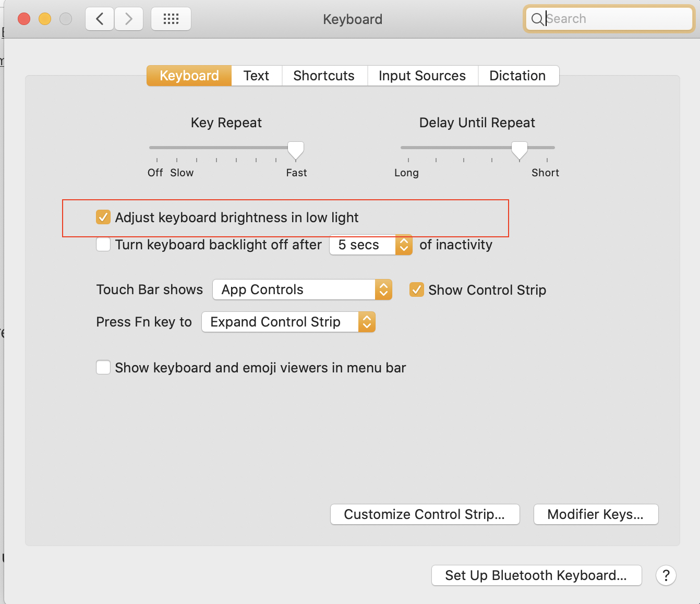Open the 5 secs inactivity dropdown
This screenshot has height=604, width=700.
coord(371,245)
